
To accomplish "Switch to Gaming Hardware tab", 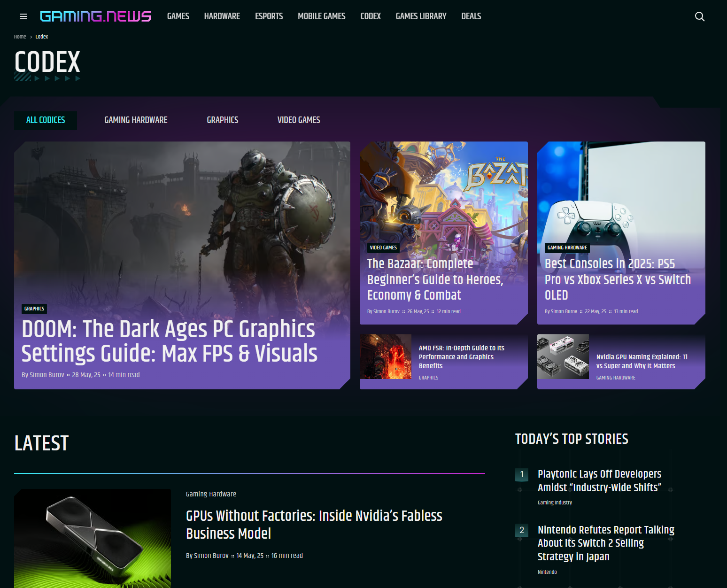I will click(x=136, y=120).
